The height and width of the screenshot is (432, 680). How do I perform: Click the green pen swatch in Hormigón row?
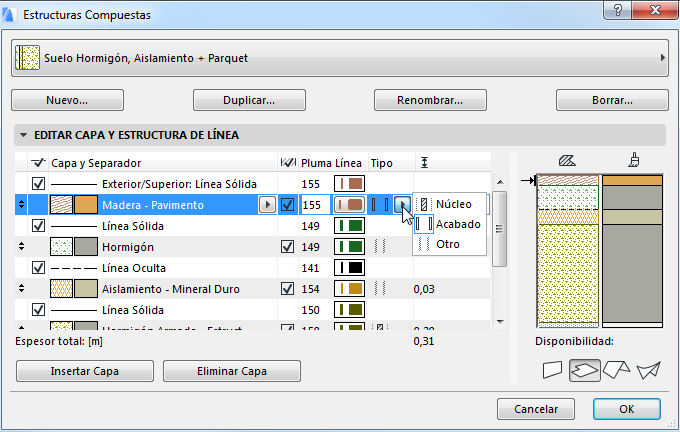(349, 247)
